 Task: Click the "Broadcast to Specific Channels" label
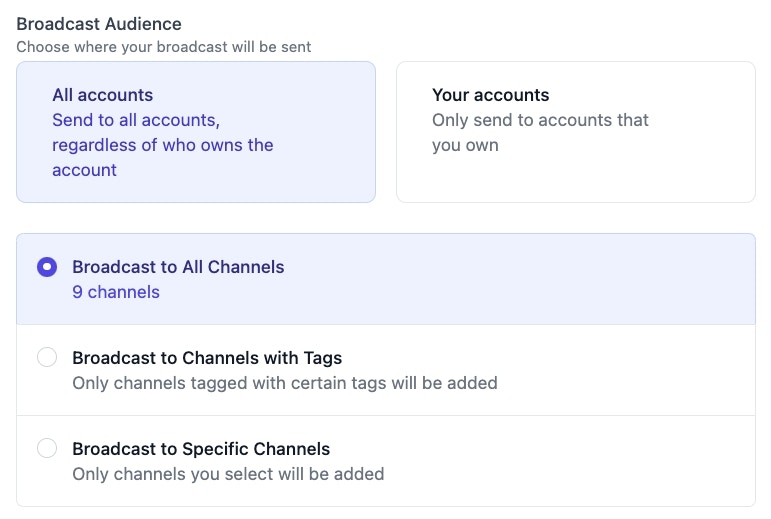click(201, 449)
